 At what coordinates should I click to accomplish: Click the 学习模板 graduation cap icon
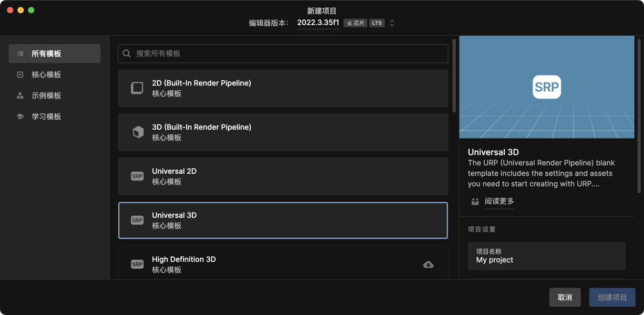pos(20,117)
